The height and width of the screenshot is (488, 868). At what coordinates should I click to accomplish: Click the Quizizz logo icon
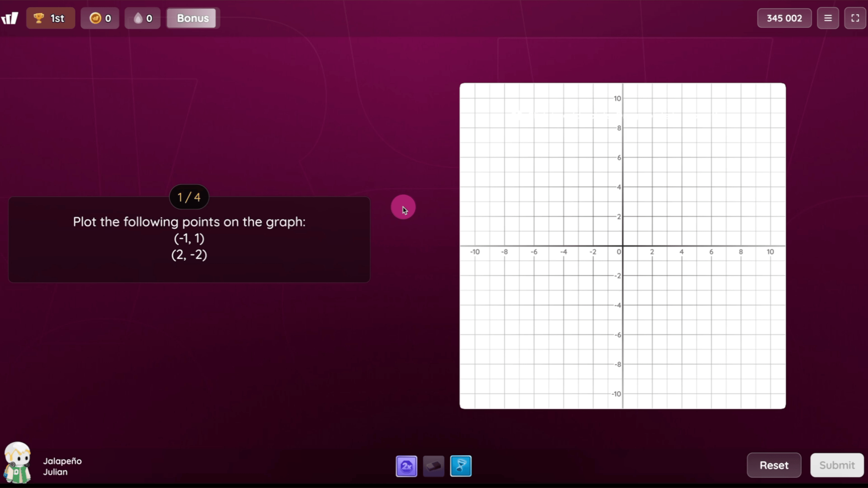point(10,18)
